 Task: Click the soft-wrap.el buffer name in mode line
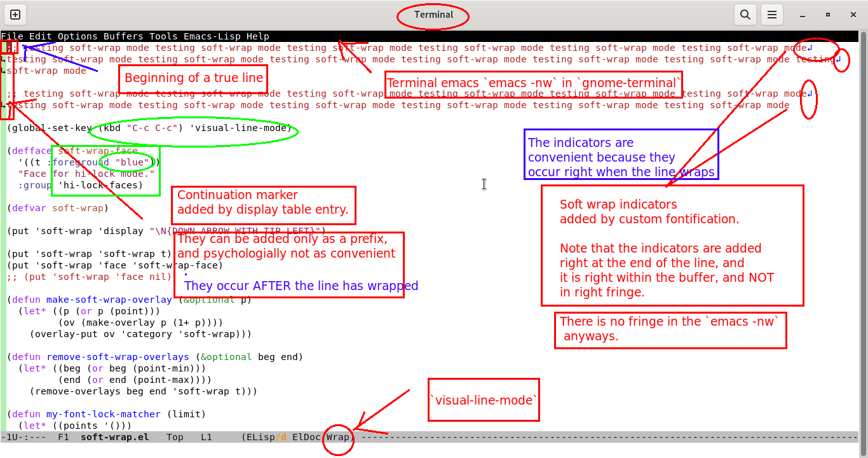pyautogui.click(x=115, y=437)
